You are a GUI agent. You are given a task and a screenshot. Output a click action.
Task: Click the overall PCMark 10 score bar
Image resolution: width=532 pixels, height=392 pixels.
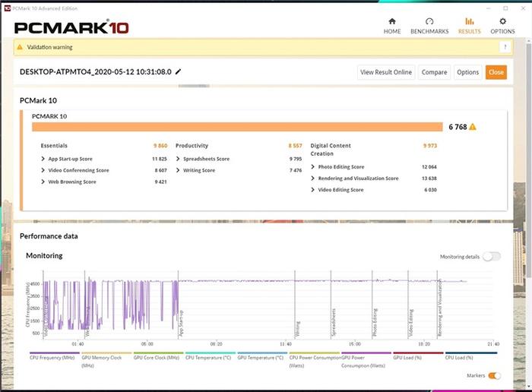237,127
